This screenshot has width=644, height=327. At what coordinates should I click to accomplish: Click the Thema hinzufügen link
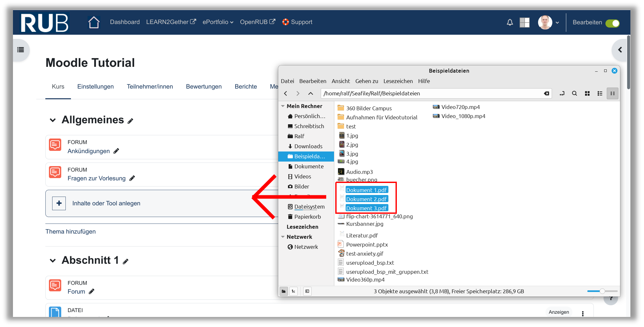point(71,232)
